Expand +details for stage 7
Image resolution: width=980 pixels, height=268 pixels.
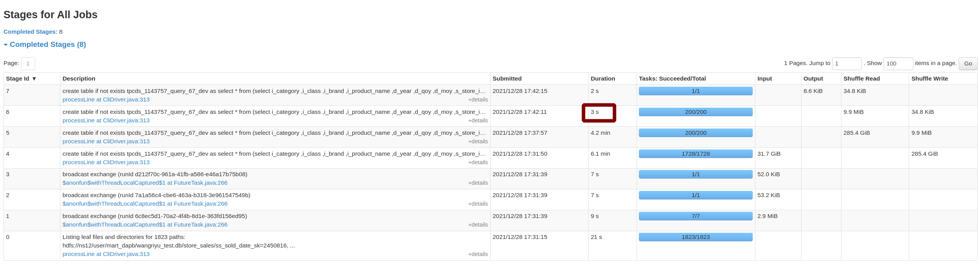click(x=478, y=100)
